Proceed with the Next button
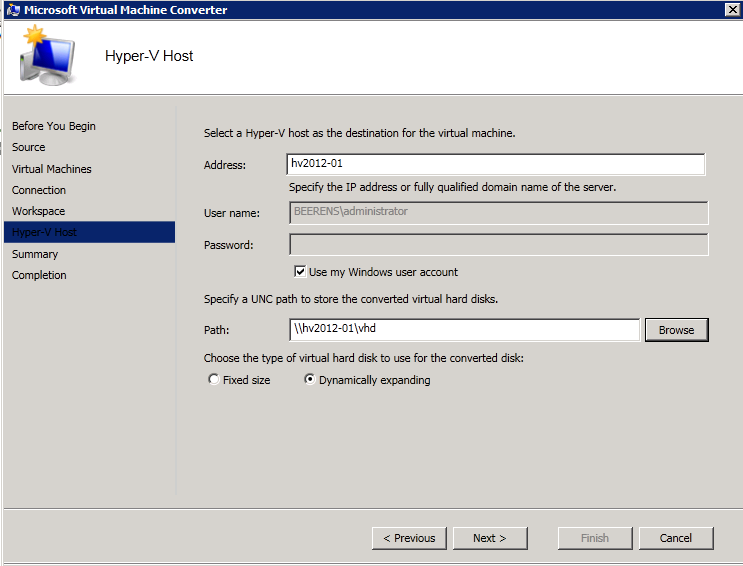Image resolution: width=743 pixels, height=566 pixels. click(x=490, y=538)
